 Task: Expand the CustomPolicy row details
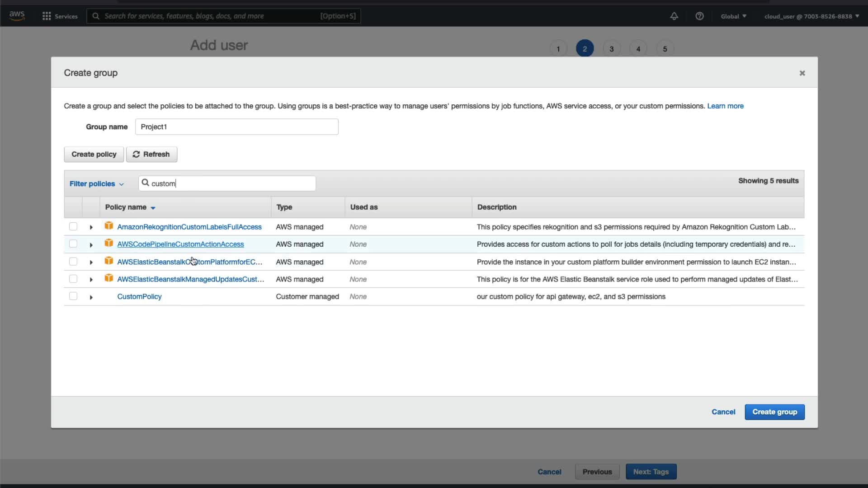coord(91,297)
